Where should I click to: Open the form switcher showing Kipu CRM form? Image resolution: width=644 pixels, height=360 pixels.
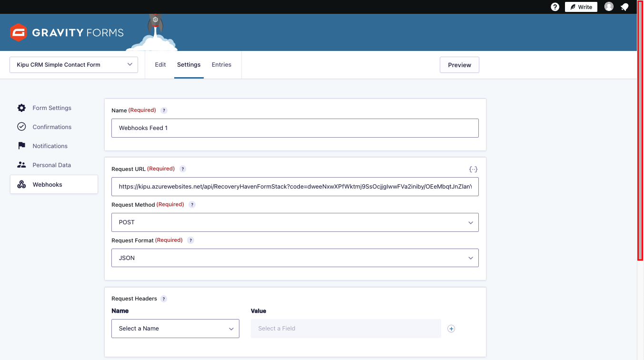(73, 64)
